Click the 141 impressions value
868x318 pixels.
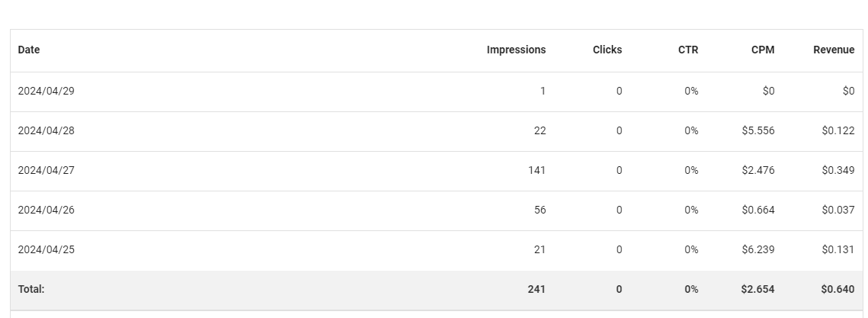tap(537, 171)
